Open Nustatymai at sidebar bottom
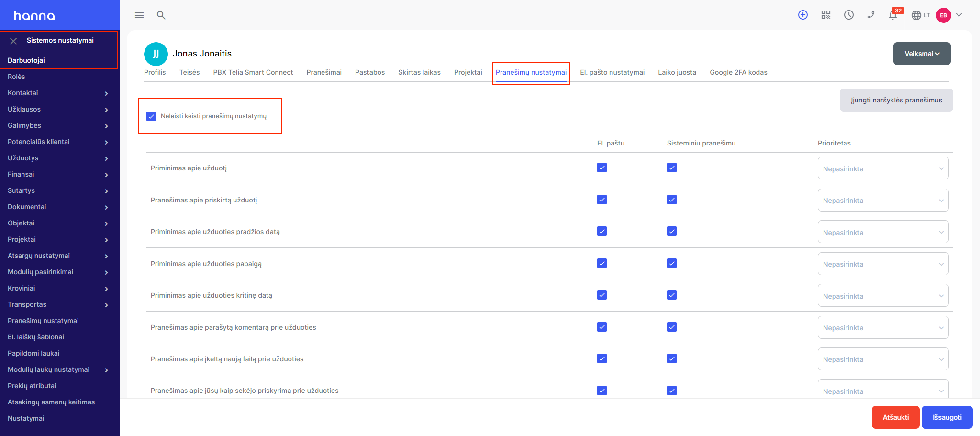Screen dimensions: 980x436 tap(26, 418)
